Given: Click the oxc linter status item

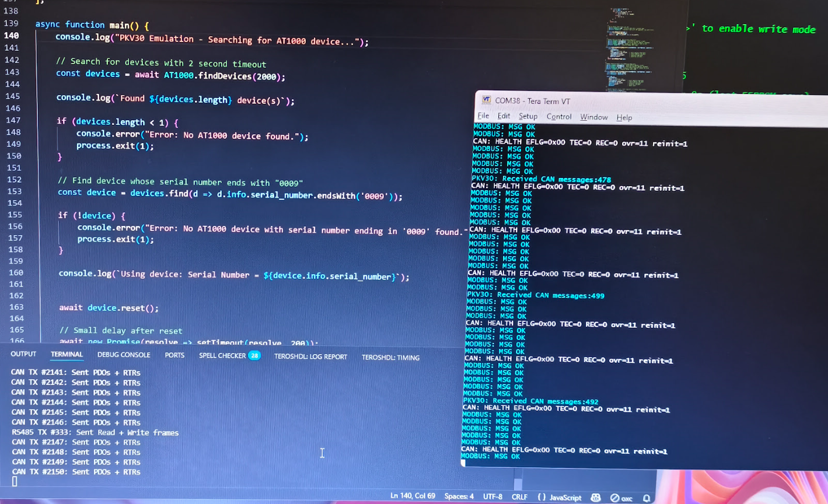Looking at the screenshot, I should [x=621, y=498].
